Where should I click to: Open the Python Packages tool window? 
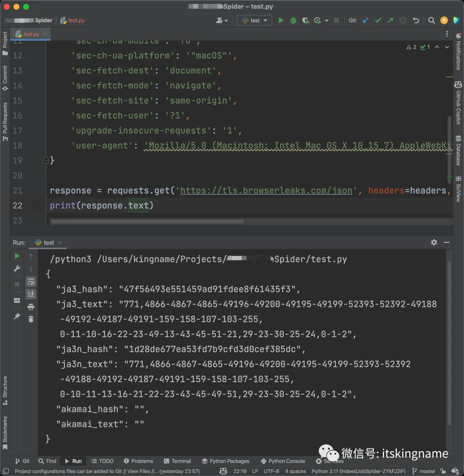pos(225,461)
